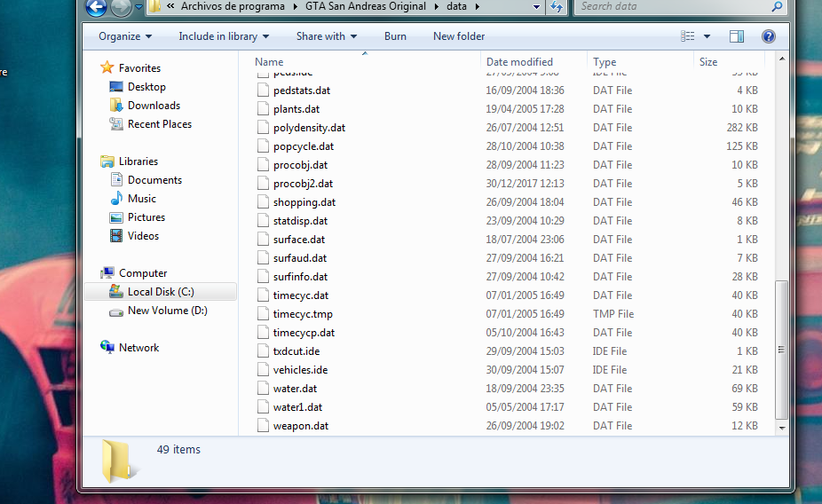This screenshot has height=504, width=822.
Task: Click the polydensity.dat file icon
Action: [x=263, y=127]
